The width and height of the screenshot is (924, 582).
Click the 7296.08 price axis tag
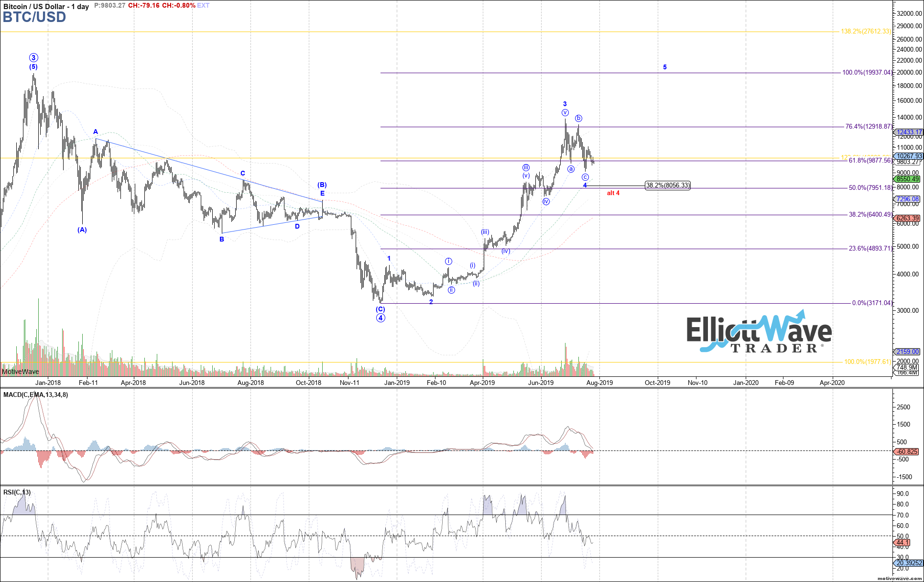[x=908, y=199]
